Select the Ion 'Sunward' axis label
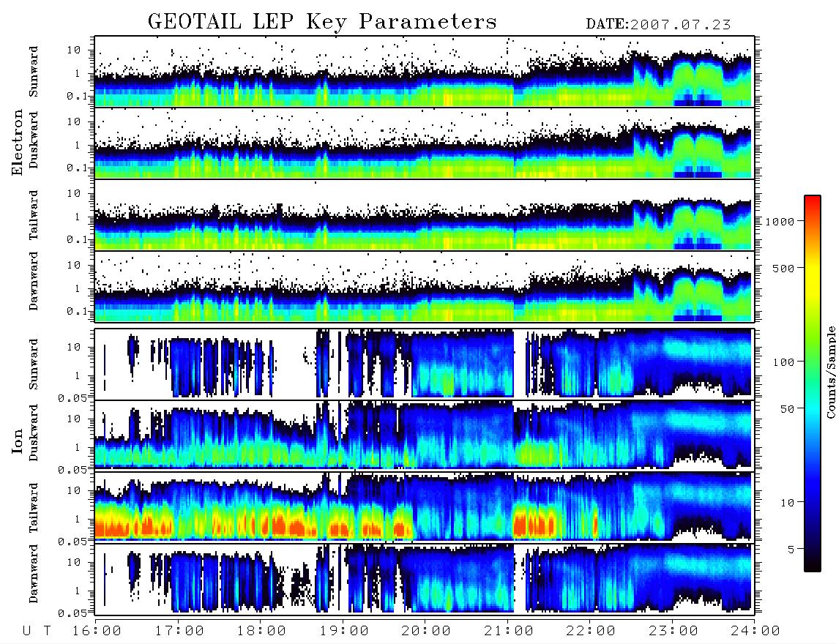Viewport: 836px width, 644px height. tap(34, 364)
